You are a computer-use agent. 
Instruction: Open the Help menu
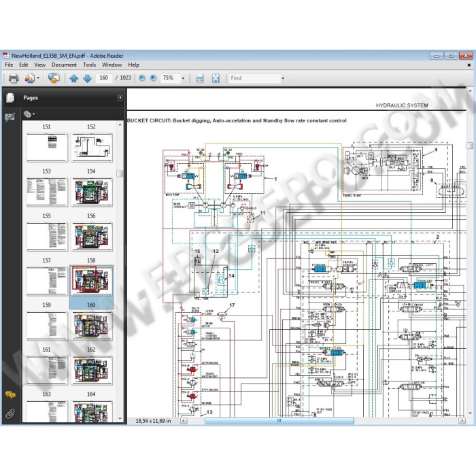click(133, 65)
